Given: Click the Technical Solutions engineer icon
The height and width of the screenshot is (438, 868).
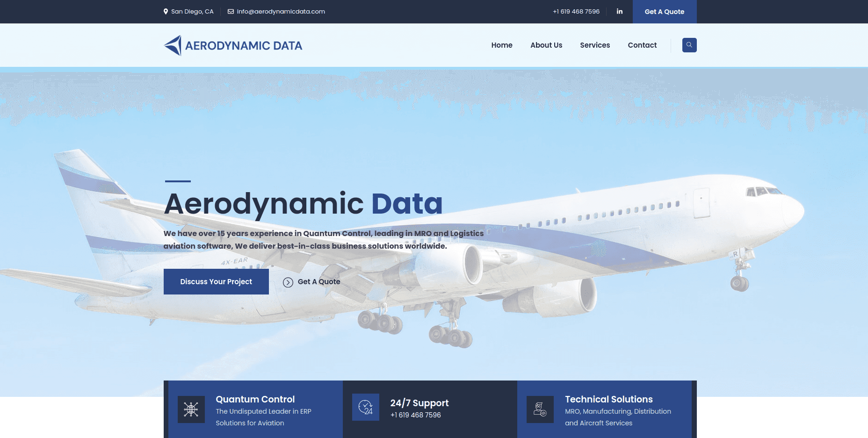Looking at the screenshot, I should pos(540,409).
